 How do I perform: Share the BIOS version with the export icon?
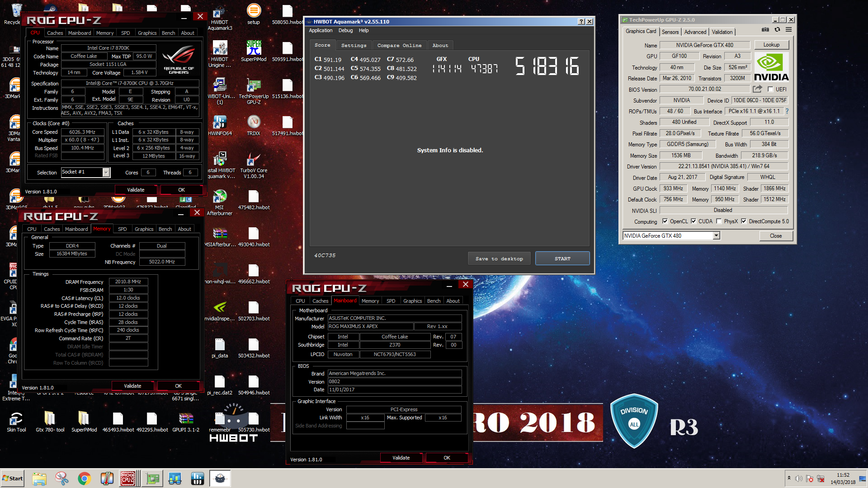coord(758,89)
